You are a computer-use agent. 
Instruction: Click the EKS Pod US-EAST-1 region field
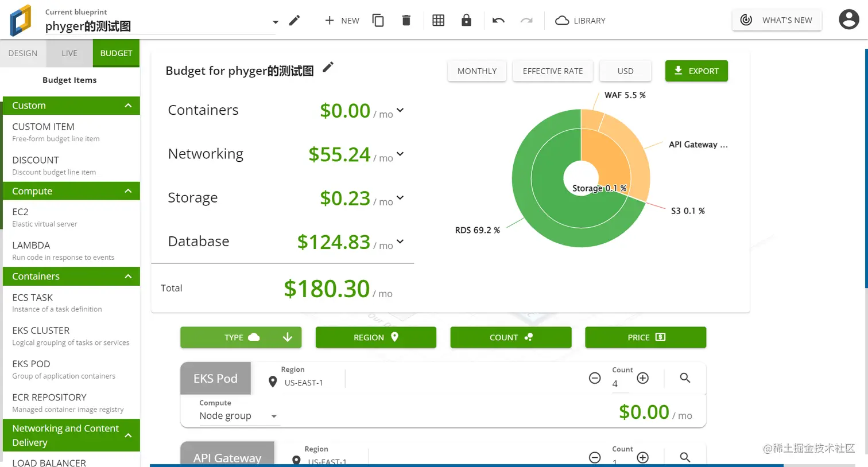(304, 383)
